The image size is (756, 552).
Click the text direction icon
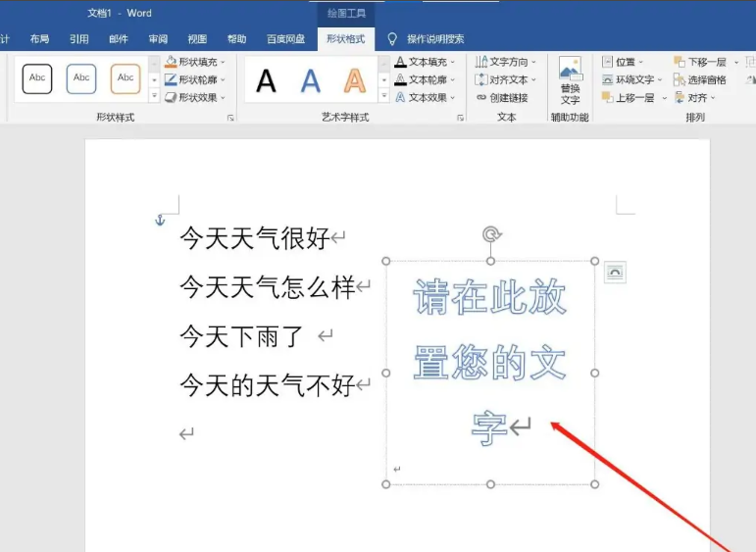[481, 62]
